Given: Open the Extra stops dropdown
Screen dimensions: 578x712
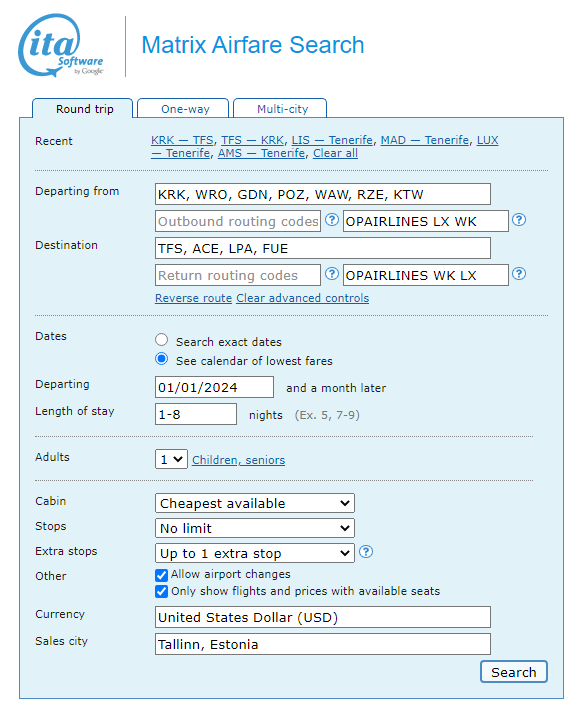Looking at the screenshot, I should (255, 553).
